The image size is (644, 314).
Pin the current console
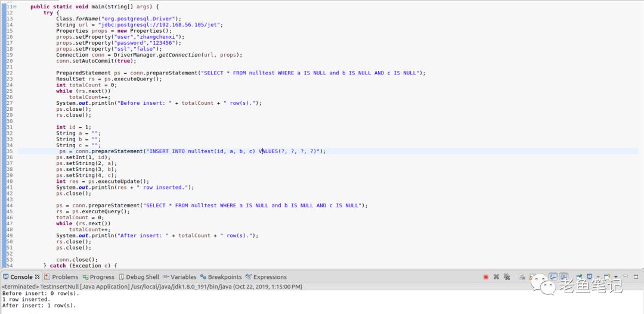point(580,276)
